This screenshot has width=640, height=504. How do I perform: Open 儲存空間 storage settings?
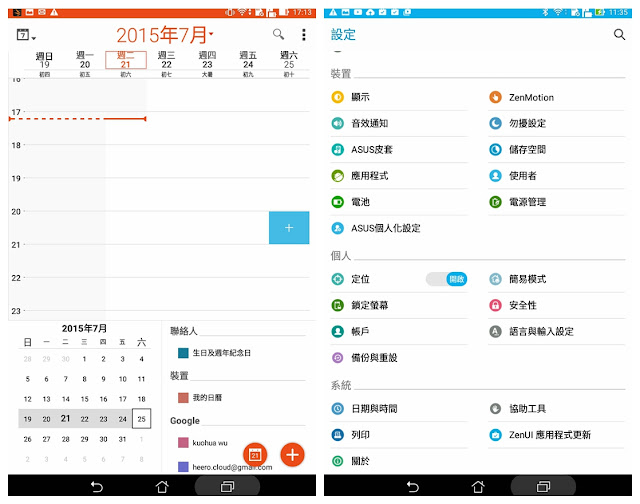557,149
